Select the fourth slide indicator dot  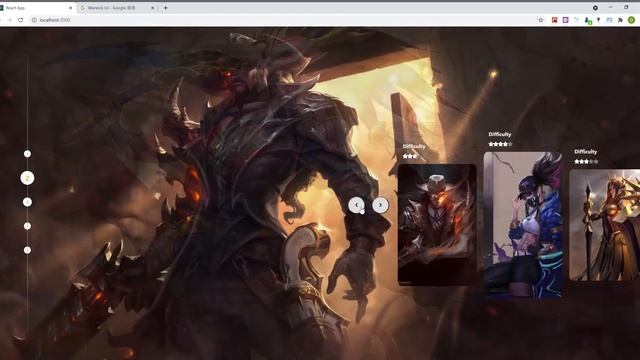coord(27,226)
